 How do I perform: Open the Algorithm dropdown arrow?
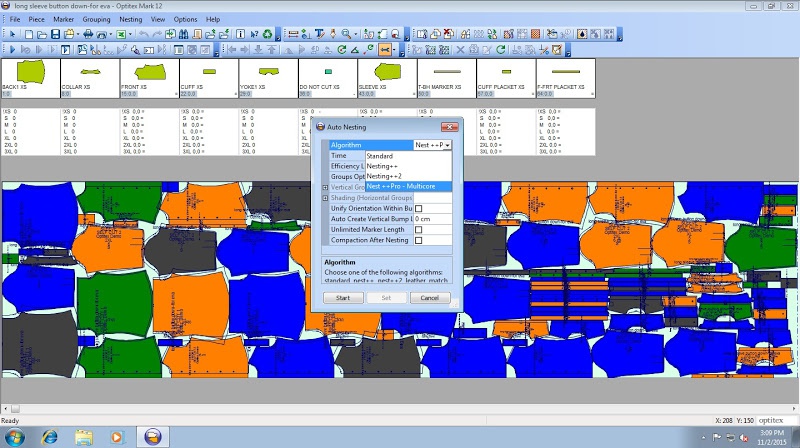(447, 145)
